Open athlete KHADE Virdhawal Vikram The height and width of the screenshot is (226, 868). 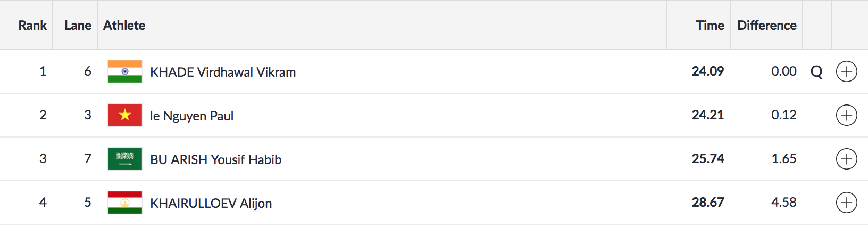(223, 72)
